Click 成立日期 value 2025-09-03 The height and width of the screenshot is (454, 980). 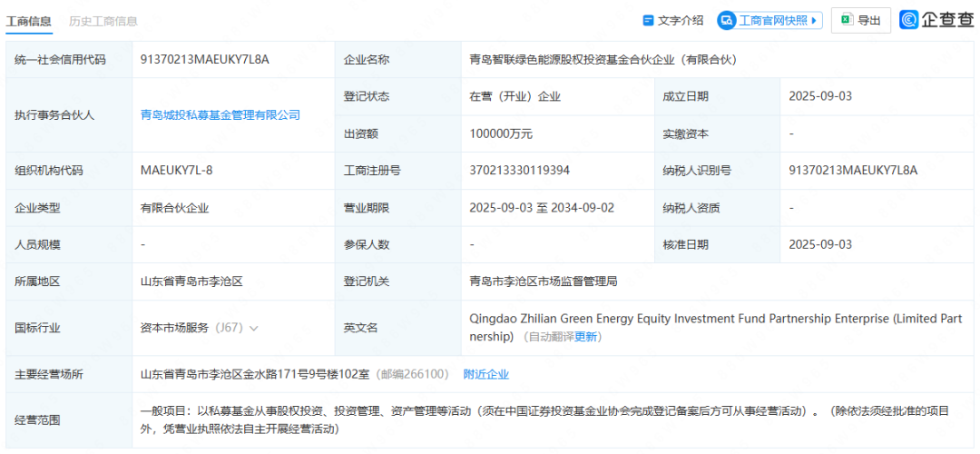click(820, 96)
